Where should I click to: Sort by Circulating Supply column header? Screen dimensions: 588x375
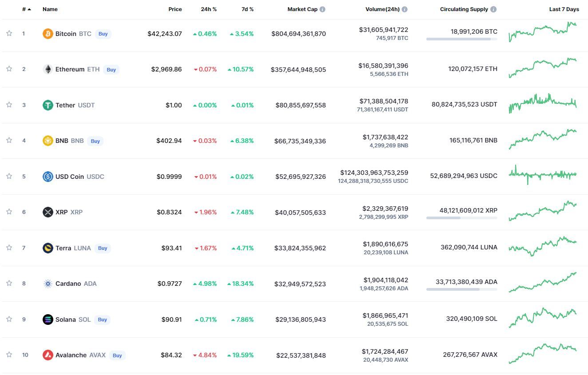point(464,9)
